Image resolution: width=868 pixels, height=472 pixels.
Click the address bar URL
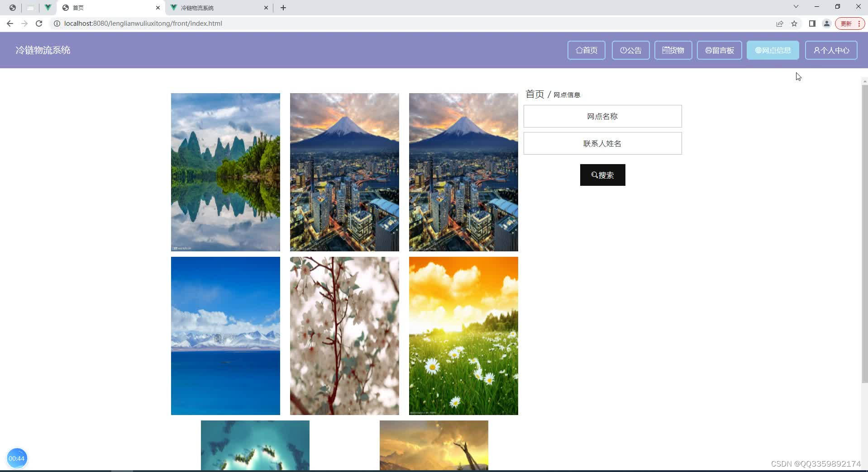coord(143,24)
